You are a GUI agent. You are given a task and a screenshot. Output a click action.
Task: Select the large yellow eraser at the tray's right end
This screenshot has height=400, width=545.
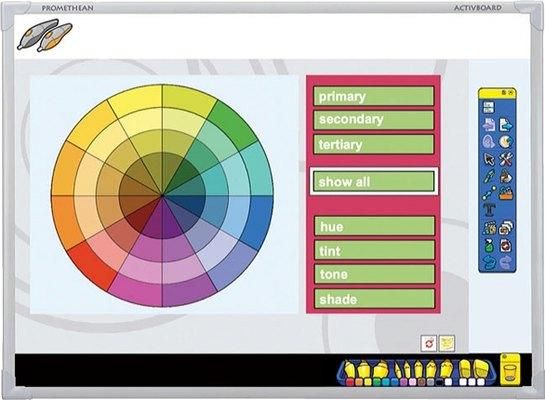[481, 370]
